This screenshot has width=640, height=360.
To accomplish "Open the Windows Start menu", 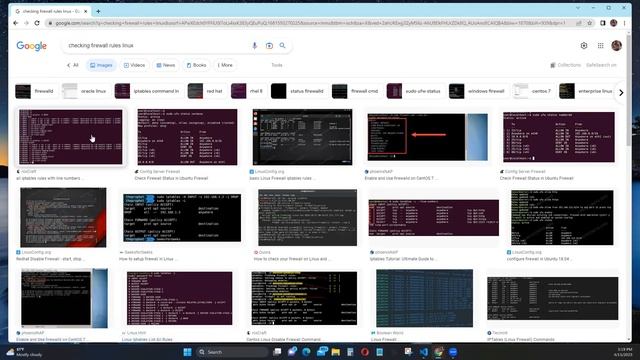I will click(187, 352).
